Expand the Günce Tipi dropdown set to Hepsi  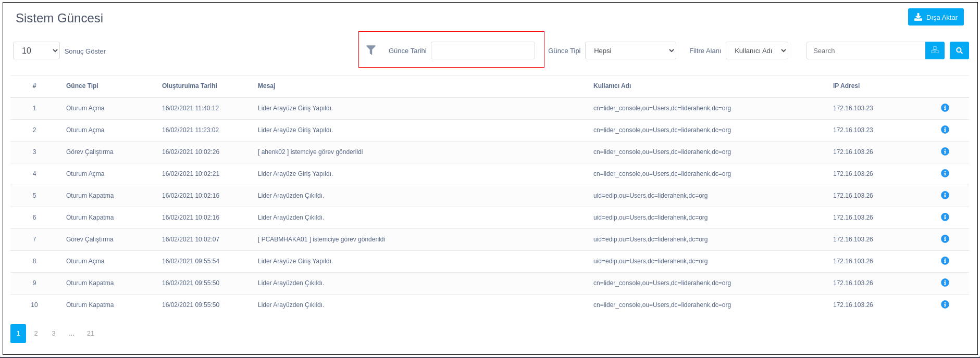click(630, 50)
